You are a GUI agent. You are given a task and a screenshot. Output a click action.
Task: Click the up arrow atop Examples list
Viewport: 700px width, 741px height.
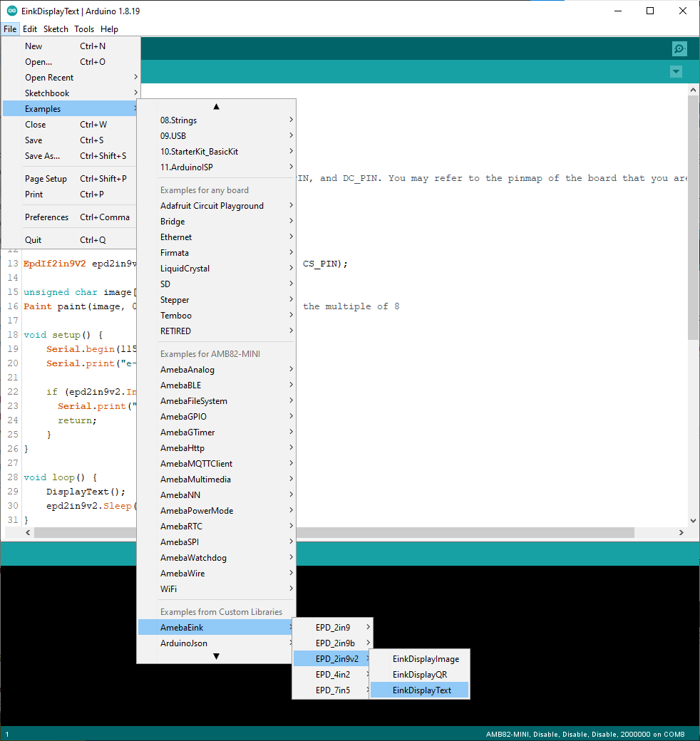(216, 107)
